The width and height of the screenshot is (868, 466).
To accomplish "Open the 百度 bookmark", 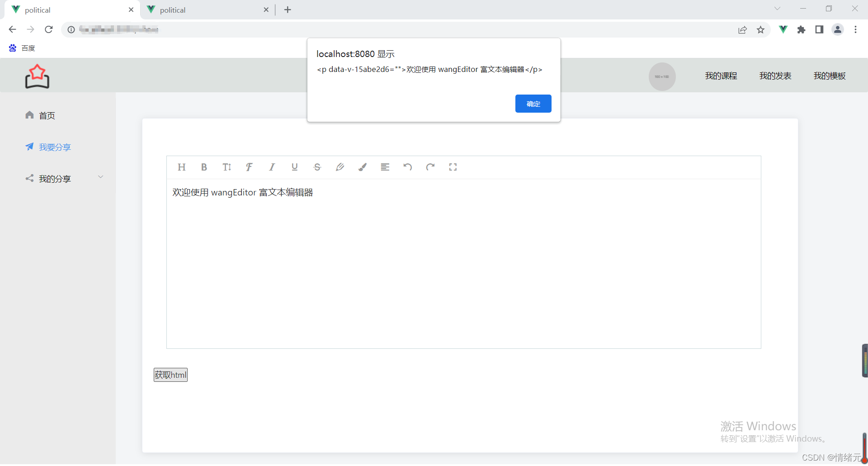I will pos(22,48).
